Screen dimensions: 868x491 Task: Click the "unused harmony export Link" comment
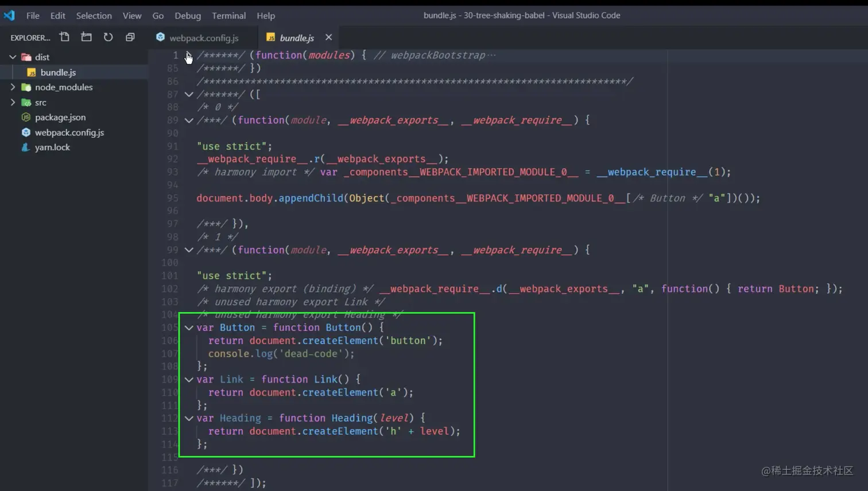[x=291, y=302]
